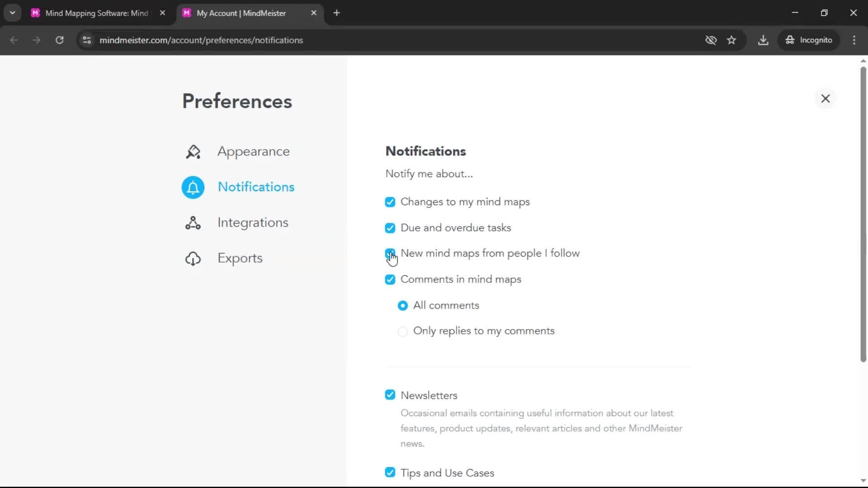The height and width of the screenshot is (488, 868).
Task: Bookmark this page with the star
Action: 731,40
